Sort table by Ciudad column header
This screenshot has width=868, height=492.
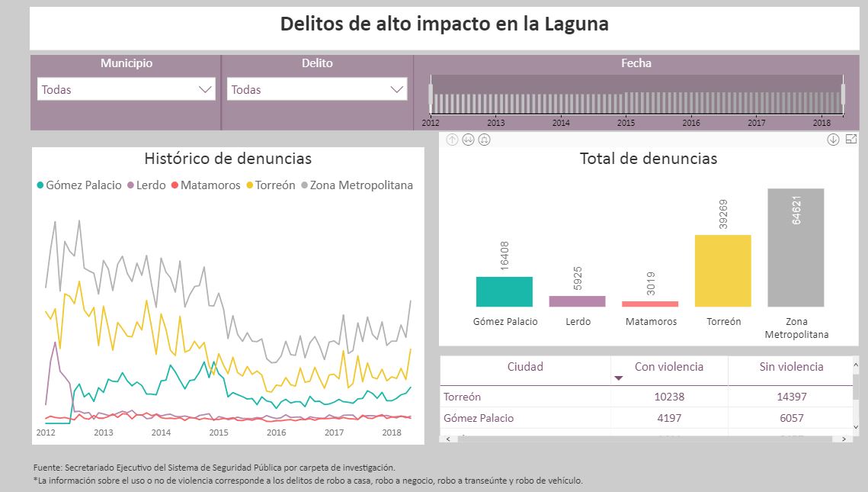tap(525, 367)
